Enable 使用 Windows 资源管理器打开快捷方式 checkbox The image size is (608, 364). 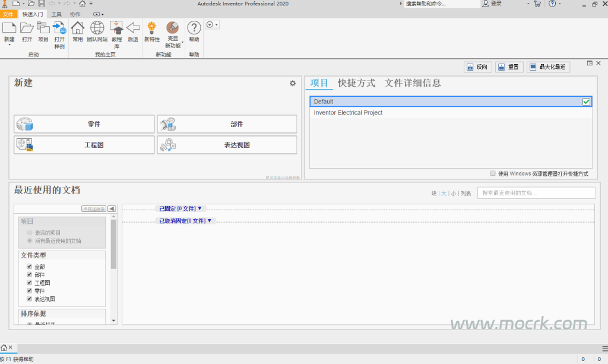[x=493, y=173]
